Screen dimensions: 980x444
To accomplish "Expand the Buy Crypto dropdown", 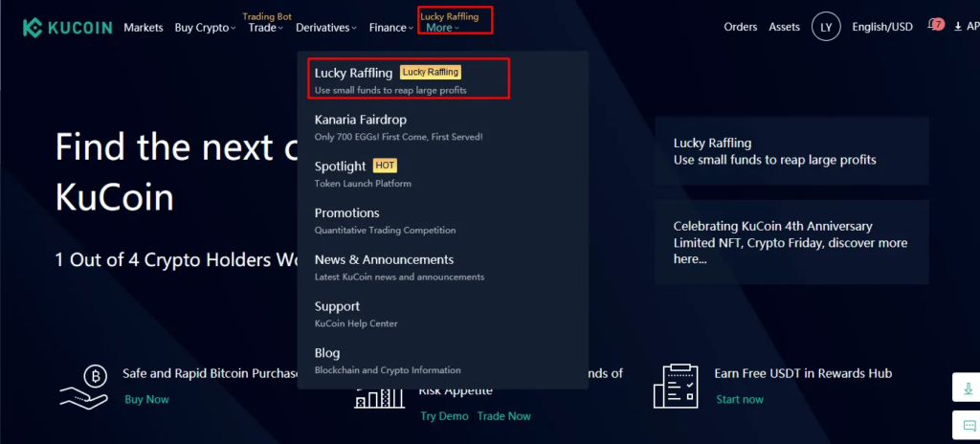I will 205,27.
